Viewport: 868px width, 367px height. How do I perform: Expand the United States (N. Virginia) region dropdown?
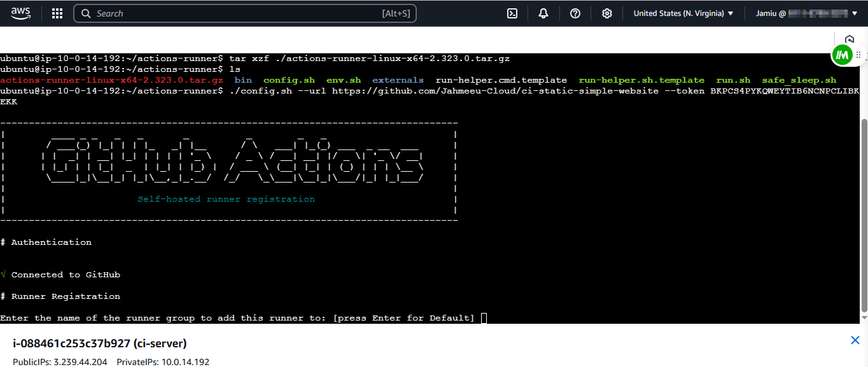coord(683,13)
